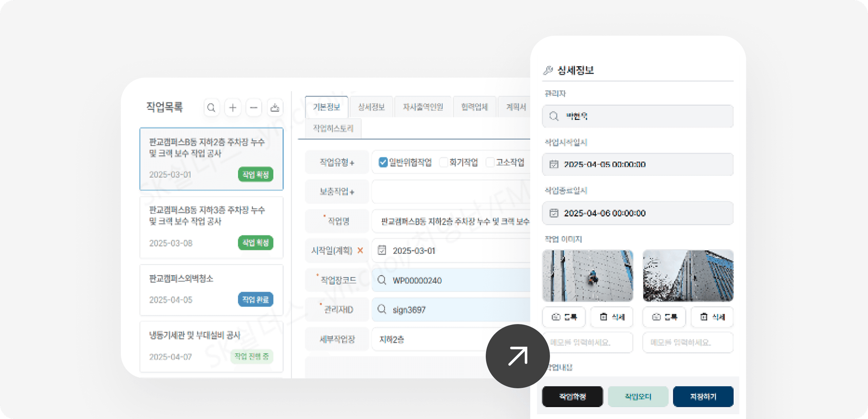Click the black 작업확정 button
Viewport: 868px width, 419px height.
(572, 396)
